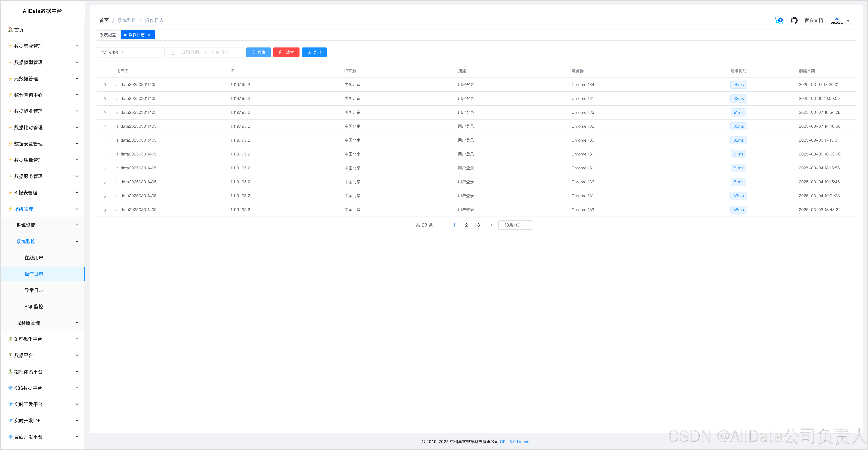
Task: Click the blue AllData logo icon in header
Action: point(779,21)
